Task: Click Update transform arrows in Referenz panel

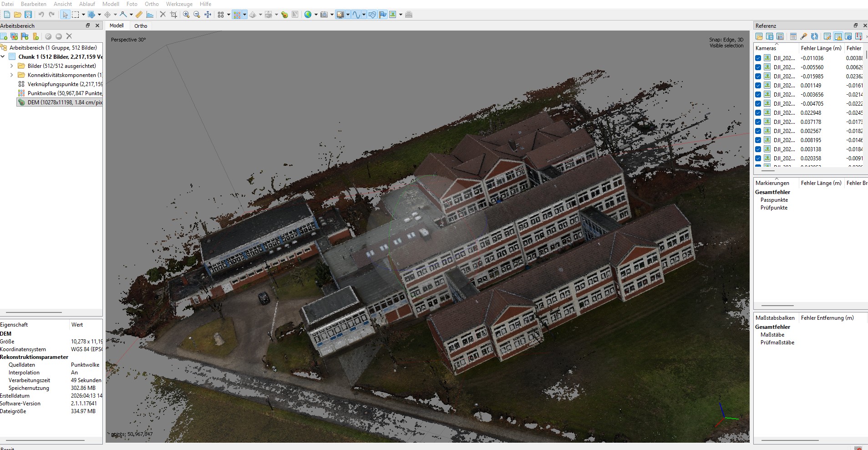Action: point(814,36)
